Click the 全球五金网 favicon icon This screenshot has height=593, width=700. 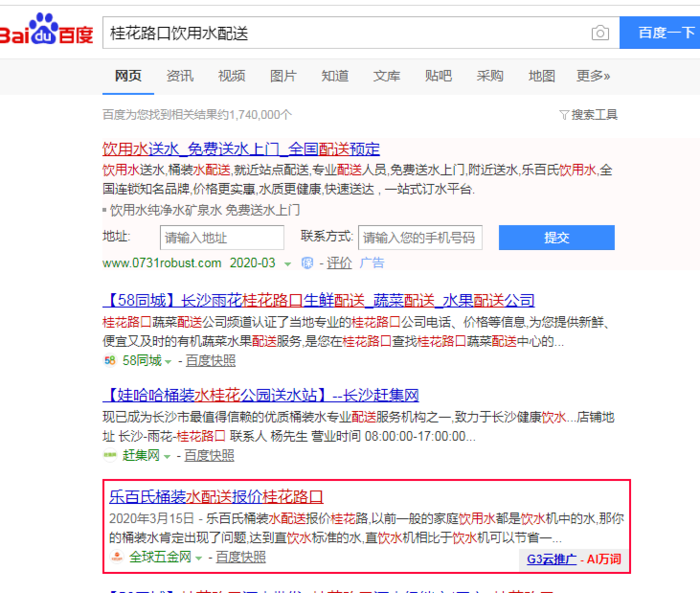(117, 557)
